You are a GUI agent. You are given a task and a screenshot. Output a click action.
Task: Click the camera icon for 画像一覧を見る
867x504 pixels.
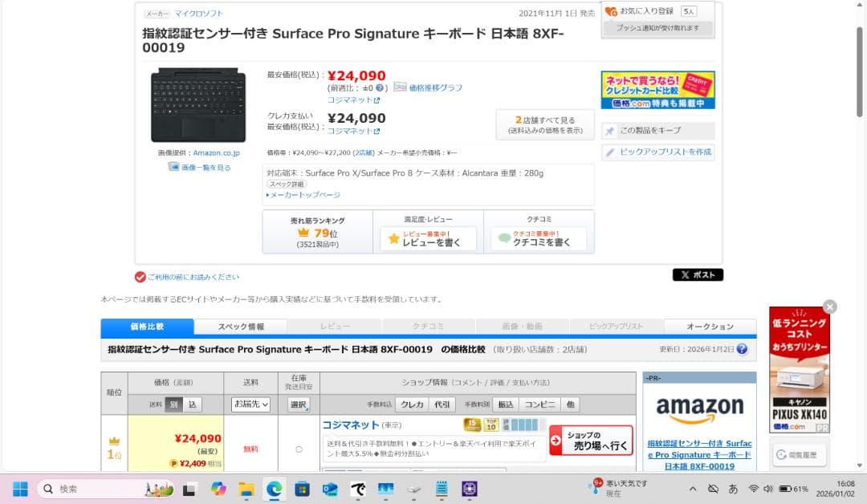pyautogui.click(x=173, y=167)
